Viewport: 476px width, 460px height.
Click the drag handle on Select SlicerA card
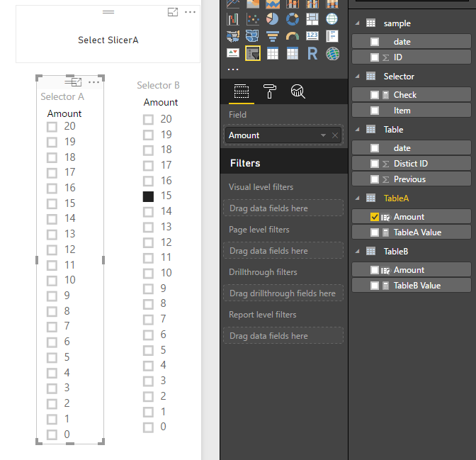click(x=108, y=12)
